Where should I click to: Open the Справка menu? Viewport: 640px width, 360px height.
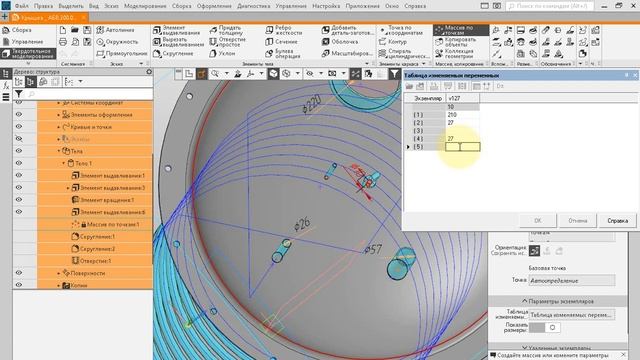tap(415, 6)
